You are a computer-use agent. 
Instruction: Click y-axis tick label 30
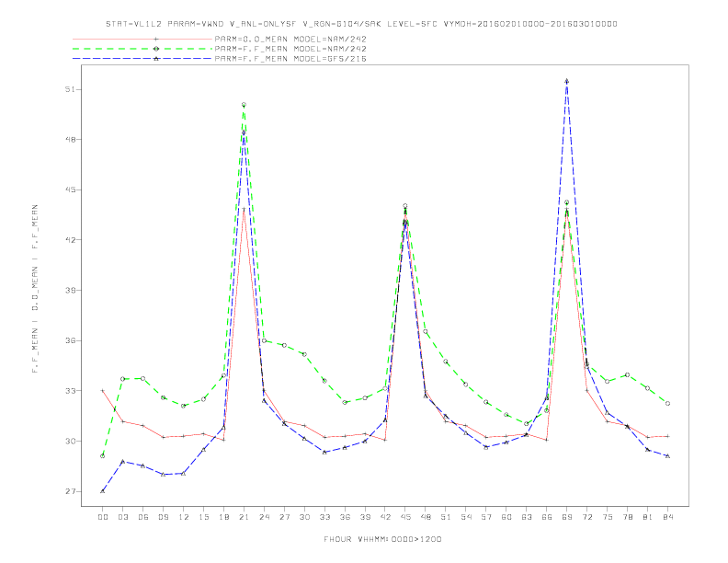[70, 441]
